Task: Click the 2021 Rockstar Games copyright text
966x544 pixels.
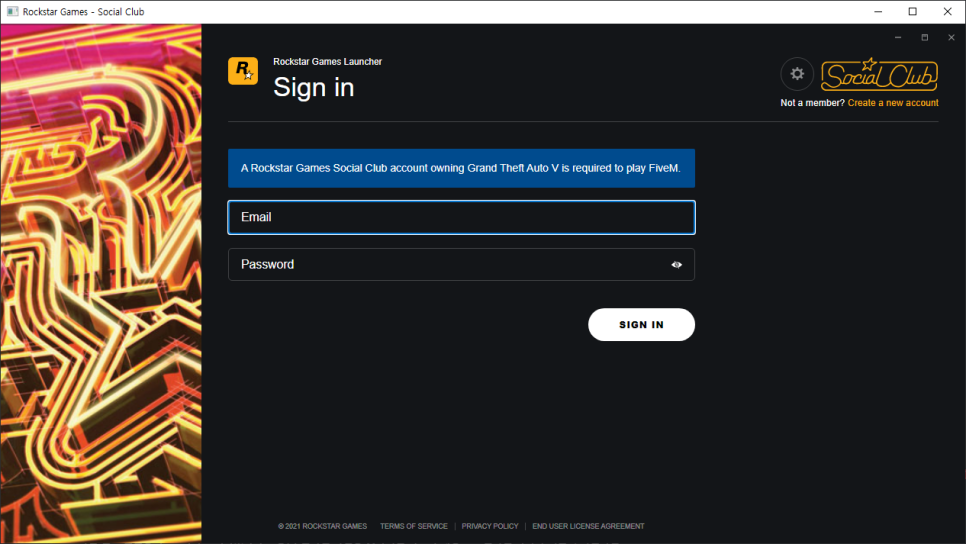Action: (322, 526)
